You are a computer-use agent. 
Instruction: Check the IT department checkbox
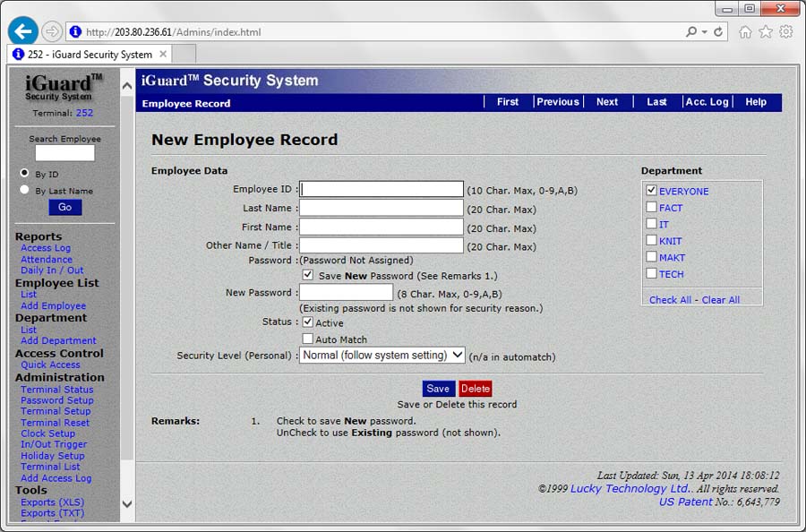pos(651,224)
